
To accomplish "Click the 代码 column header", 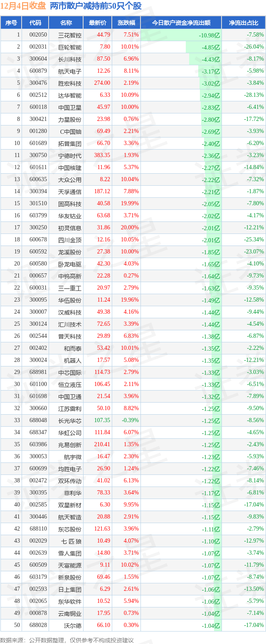I will coord(35,23).
